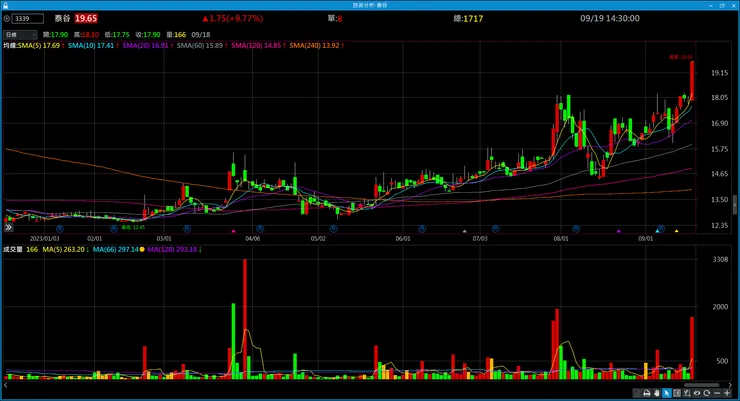Viewport: 740px width, 401px height.
Task: Click the MA(66) 297.14 volume label
Action: (116, 249)
